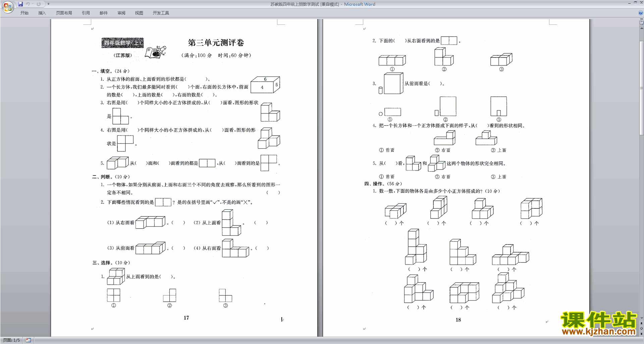Open the 邮件 tab

coord(104,13)
